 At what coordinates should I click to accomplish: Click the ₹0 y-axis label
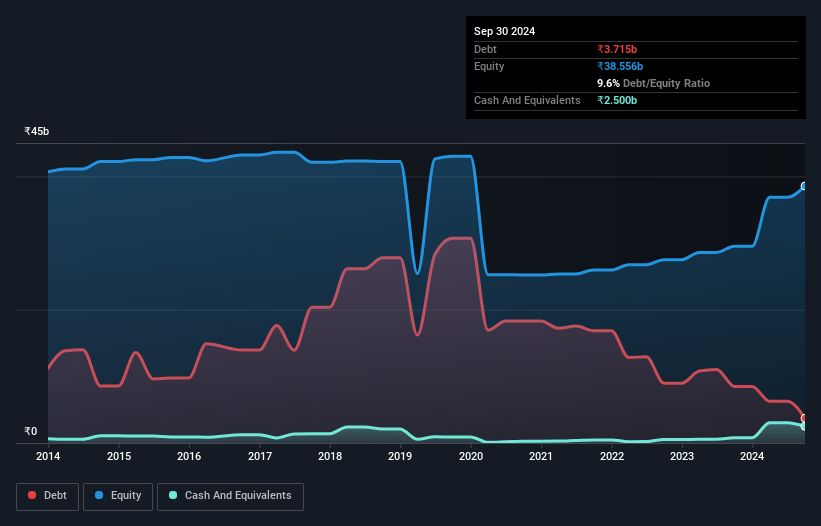[x=31, y=431]
